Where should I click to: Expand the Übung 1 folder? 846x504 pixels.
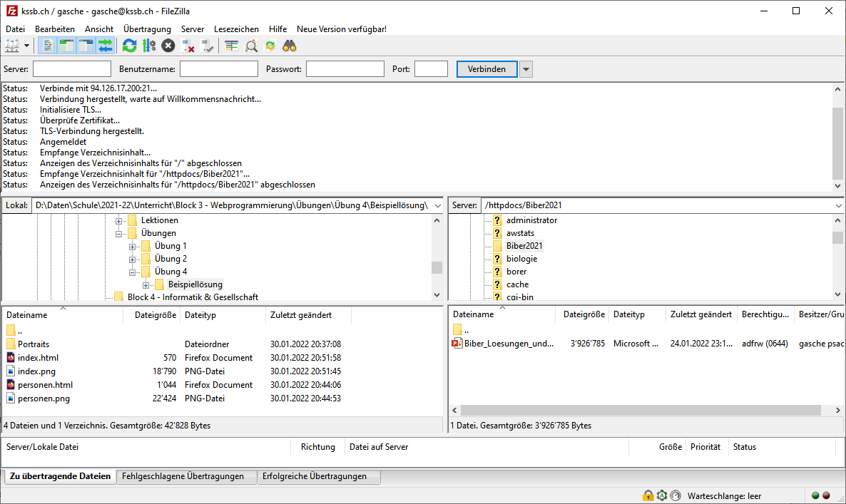pos(132,247)
